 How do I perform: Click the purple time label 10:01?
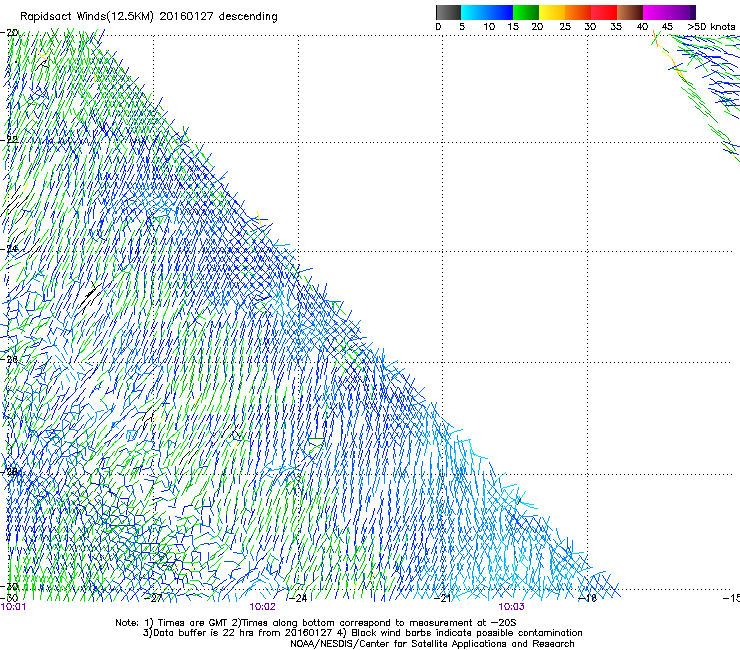(x=13, y=607)
